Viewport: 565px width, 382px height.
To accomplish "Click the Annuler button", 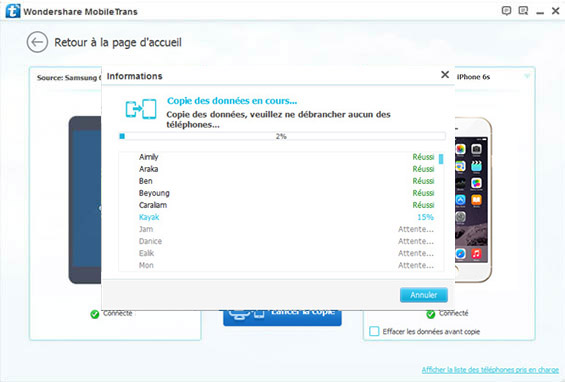I will point(424,295).
